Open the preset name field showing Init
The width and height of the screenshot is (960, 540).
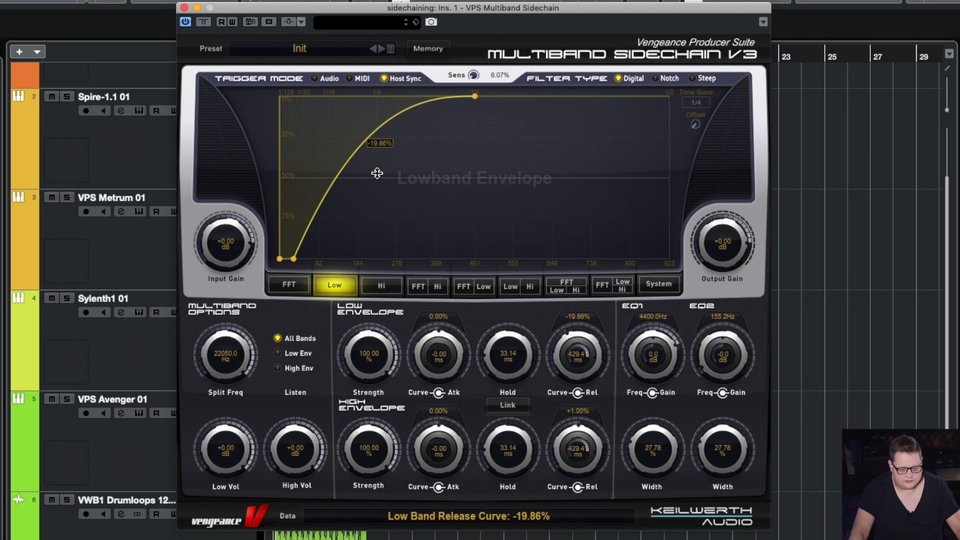point(299,48)
